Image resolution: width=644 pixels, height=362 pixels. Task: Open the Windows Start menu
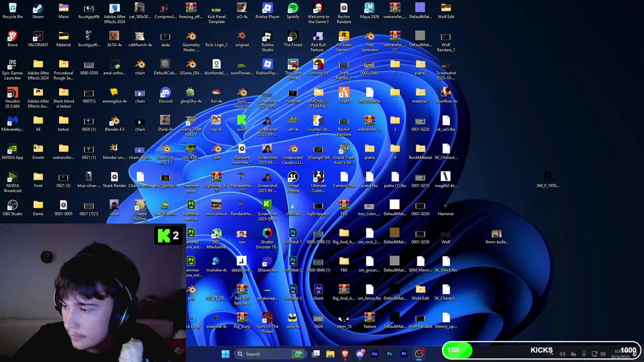click(225, 354)
